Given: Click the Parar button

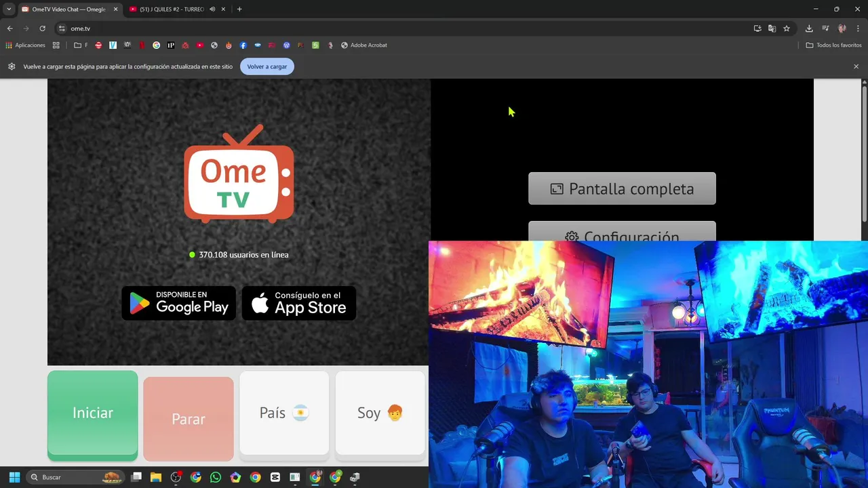Looking at the screenshot, I should (x=189, y=418).
